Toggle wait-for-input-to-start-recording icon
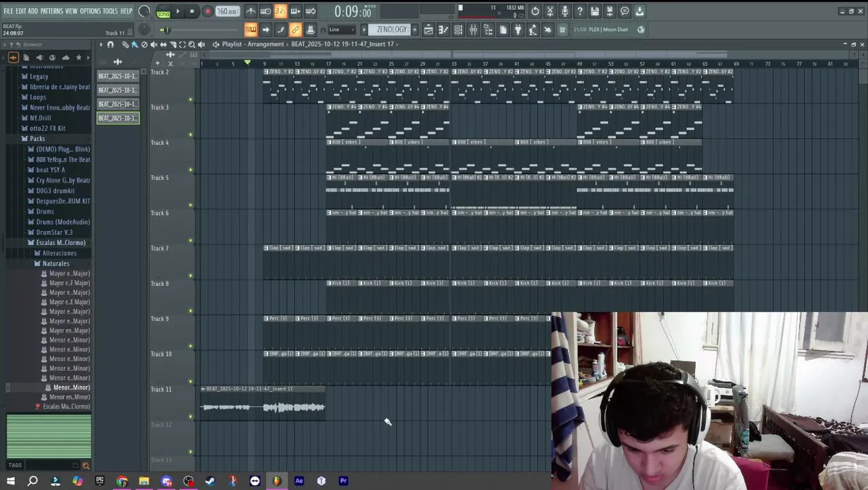The image size is (868, 490). point(266,12)
